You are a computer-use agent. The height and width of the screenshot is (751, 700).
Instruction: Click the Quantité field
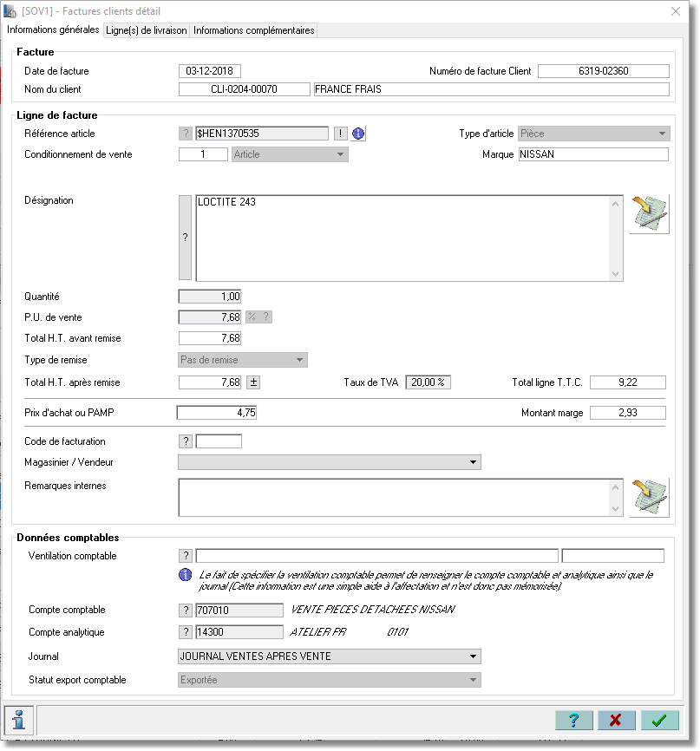[210, 297]
